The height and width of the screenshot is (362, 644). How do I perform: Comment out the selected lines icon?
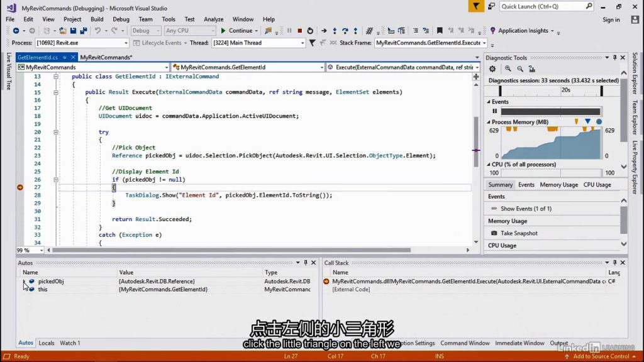(416, 31)
